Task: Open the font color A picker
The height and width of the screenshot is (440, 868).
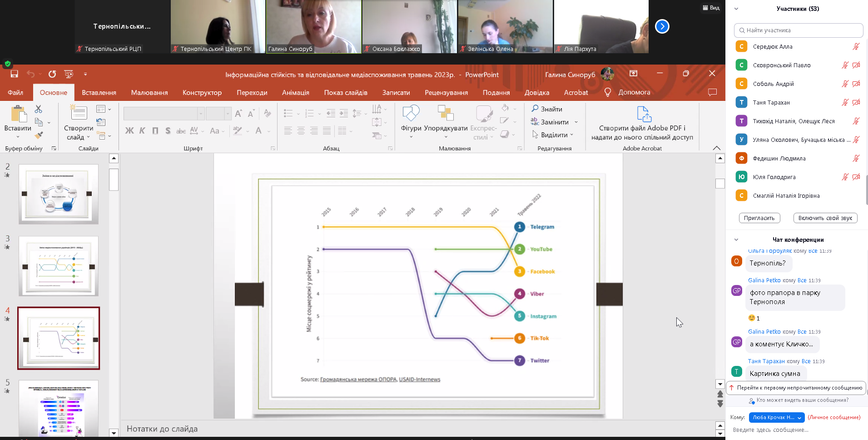Action: point(258,131)
